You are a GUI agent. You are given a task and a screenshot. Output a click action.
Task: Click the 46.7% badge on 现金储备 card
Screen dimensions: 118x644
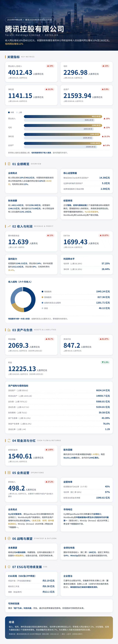coord(49,339)
